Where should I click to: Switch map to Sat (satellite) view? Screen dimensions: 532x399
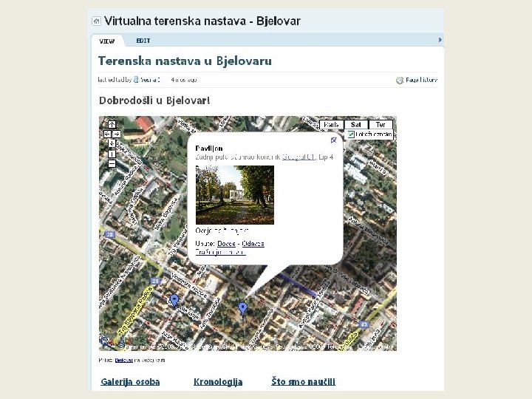[356, 125]
